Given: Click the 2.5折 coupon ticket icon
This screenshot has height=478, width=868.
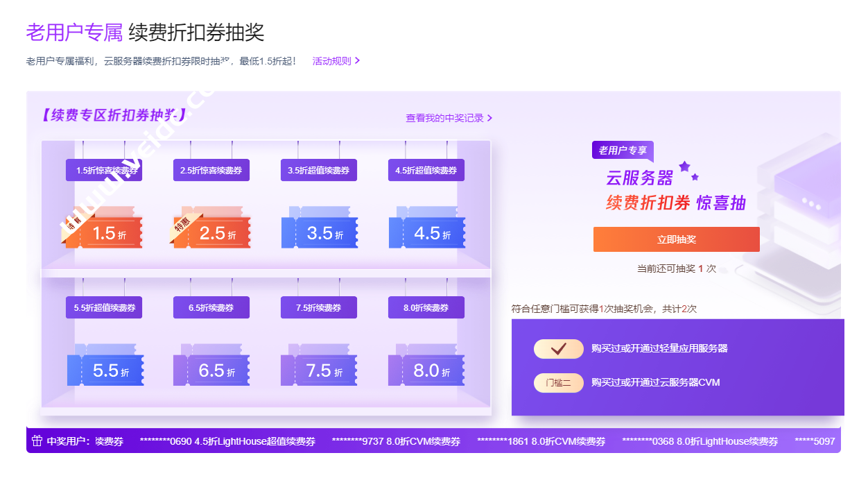Looking at the screenshot, I should (x=212, y=233).
